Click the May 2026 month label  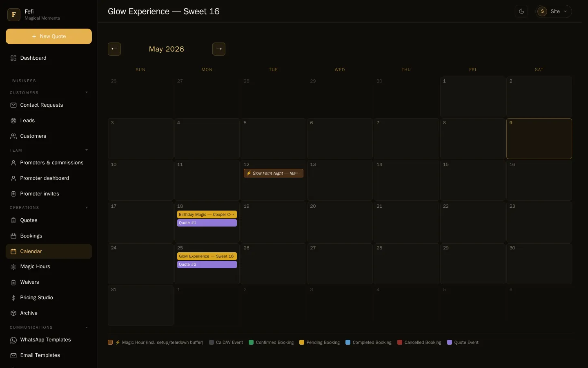[x=167, y=49]
